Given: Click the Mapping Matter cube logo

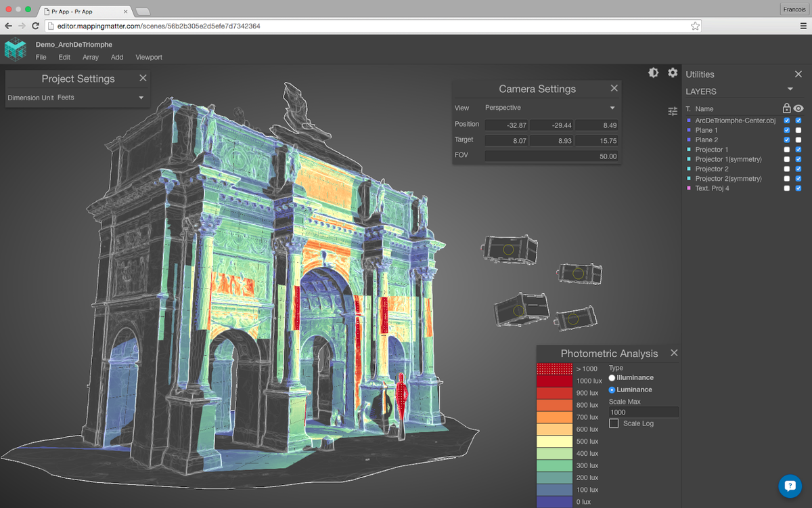Looking at the screenshot, I should click(16, 50).
